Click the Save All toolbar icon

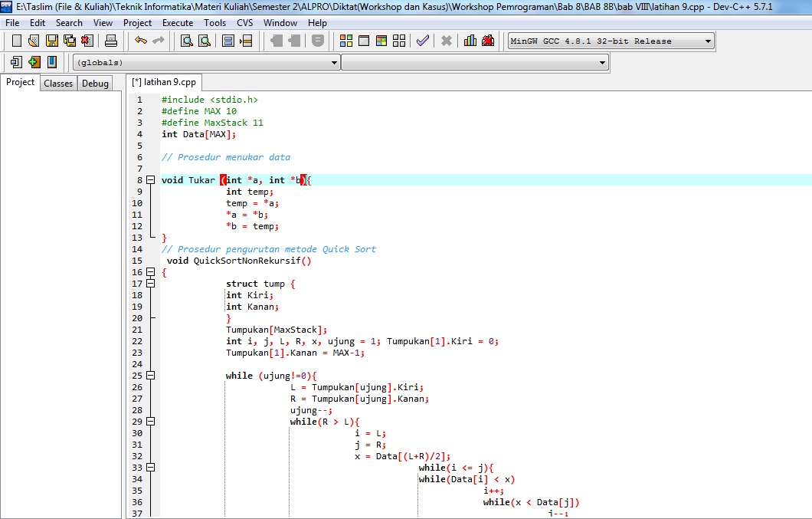point(70,41)
